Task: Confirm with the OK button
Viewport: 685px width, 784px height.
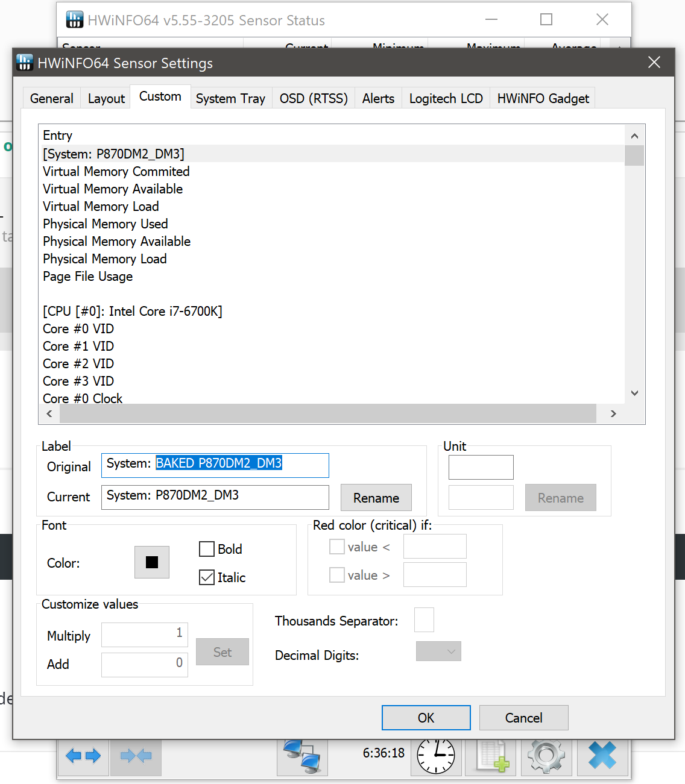Action: 426,718
